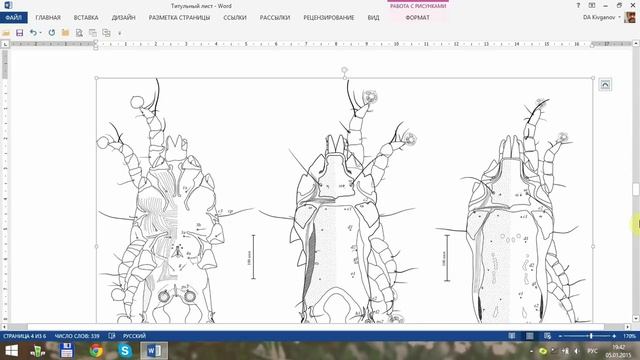Click vertical scrollbar down arrow

coord(636,319)
